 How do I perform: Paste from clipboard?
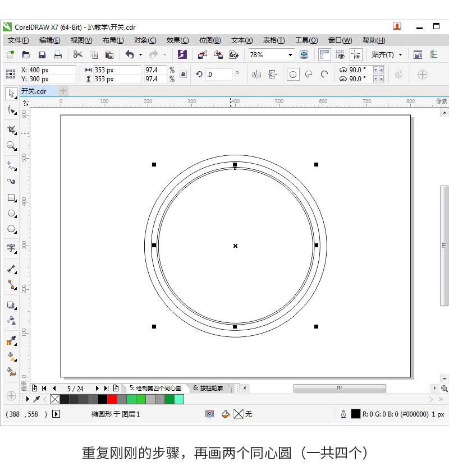tap(109, 54)
